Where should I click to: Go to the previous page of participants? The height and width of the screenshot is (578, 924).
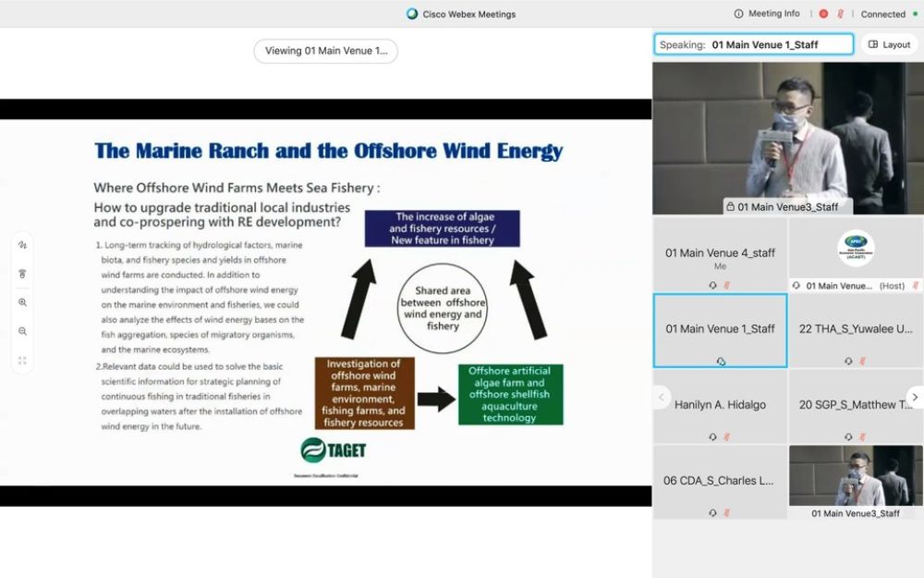point(662,398)
